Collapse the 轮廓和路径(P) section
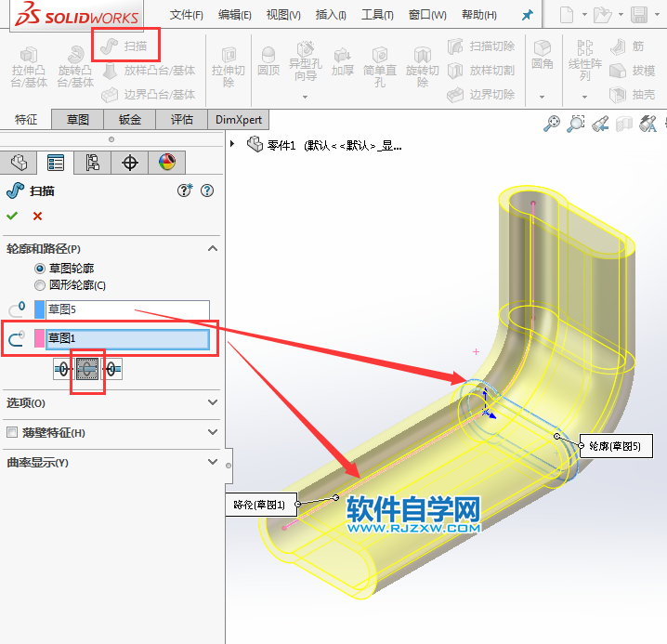This screenshot has width=667, height=644. [x=213, y=248]
